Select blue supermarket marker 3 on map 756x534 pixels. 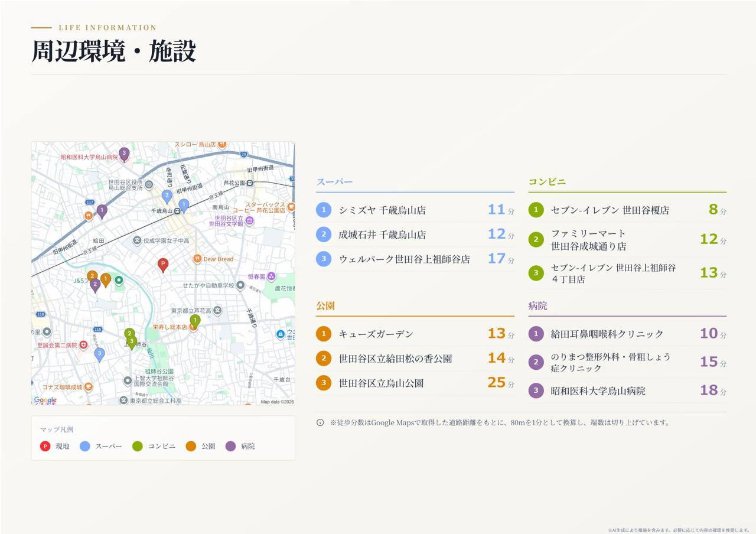(x=99, y=354)
